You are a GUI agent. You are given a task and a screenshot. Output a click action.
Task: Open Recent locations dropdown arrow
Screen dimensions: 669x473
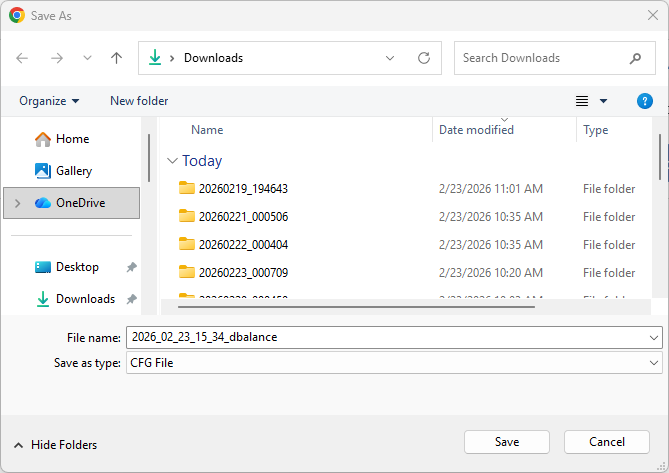86,58
